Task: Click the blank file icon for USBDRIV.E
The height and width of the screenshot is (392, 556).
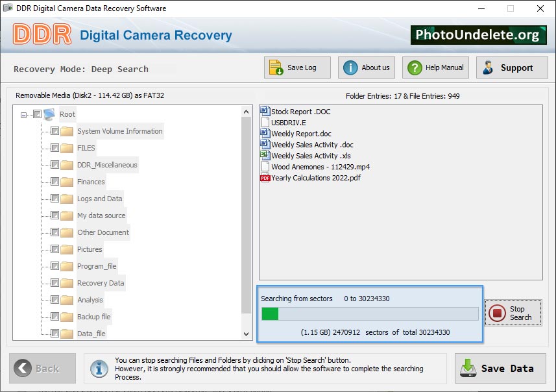Action: point(265,123)
